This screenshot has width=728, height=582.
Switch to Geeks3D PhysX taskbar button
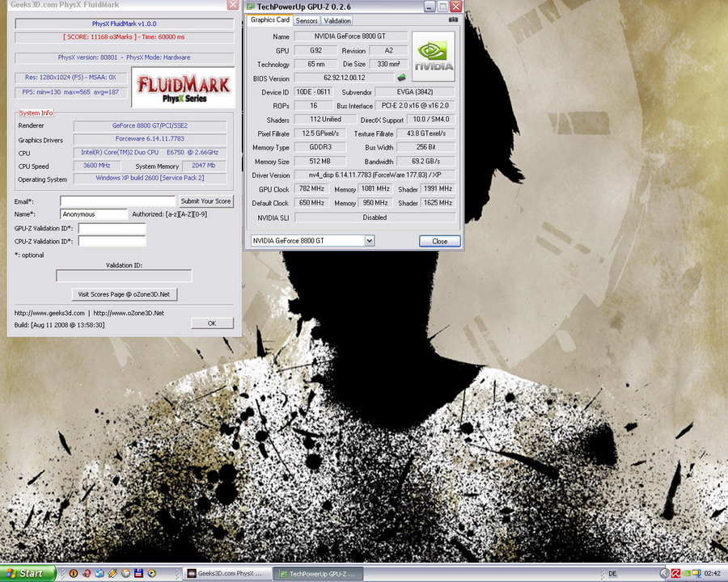tap(226, 574)
